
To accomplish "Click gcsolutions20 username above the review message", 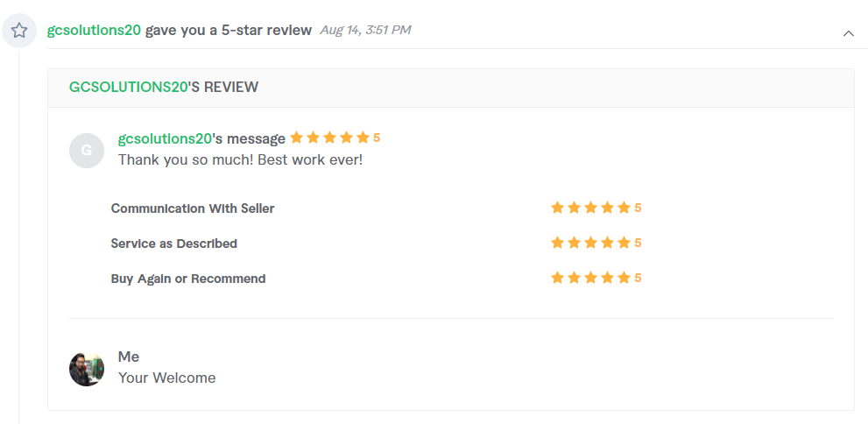I will (165, 138).
